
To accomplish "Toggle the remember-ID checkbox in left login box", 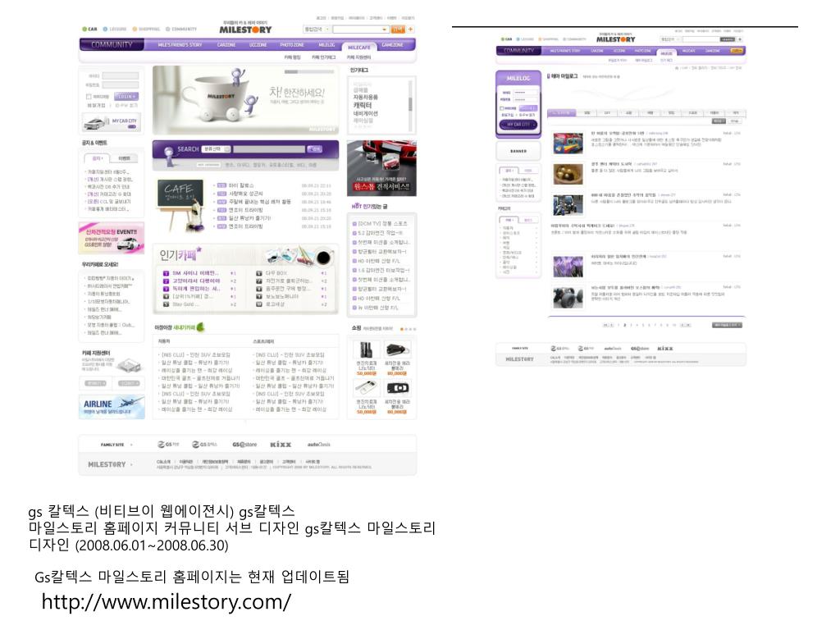I will [89, 97].
